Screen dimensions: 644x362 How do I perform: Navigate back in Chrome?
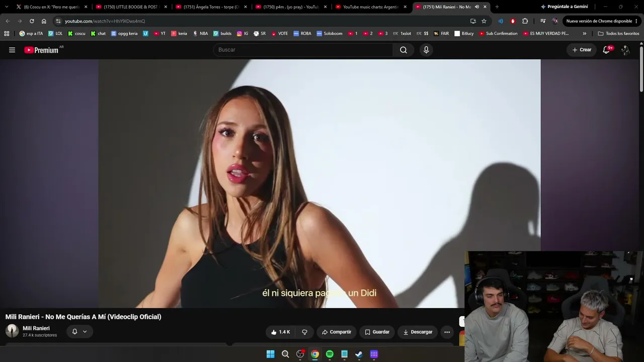click(x=8, y=21)
